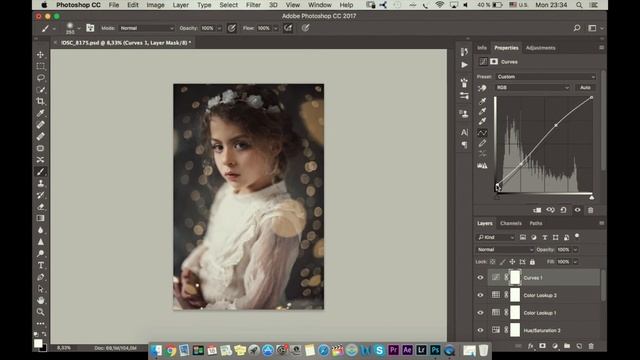Toggle airbrush-style build-up effects button
Viewport: 640px width, 360px height.
tap(288, 28)
